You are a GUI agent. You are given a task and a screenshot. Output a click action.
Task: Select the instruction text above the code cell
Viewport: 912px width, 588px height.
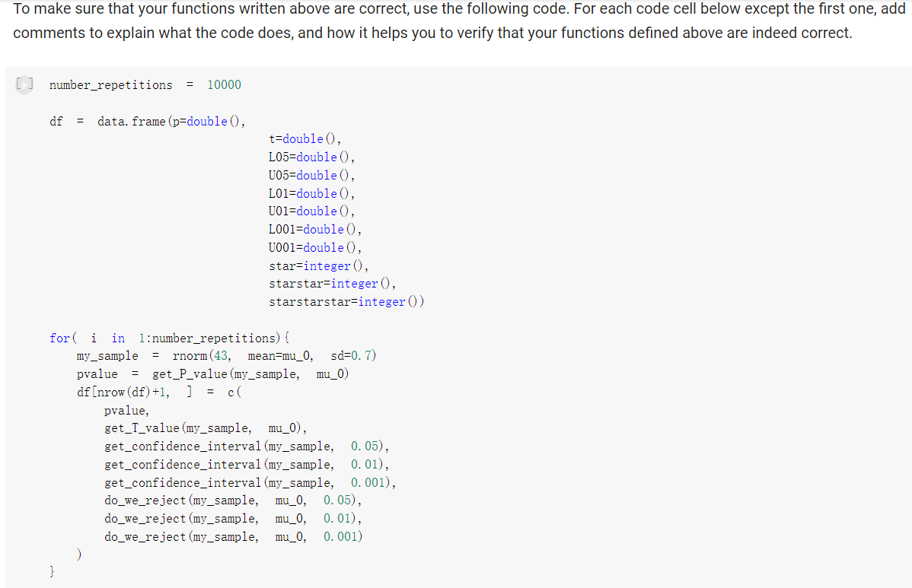pos(455,21)
